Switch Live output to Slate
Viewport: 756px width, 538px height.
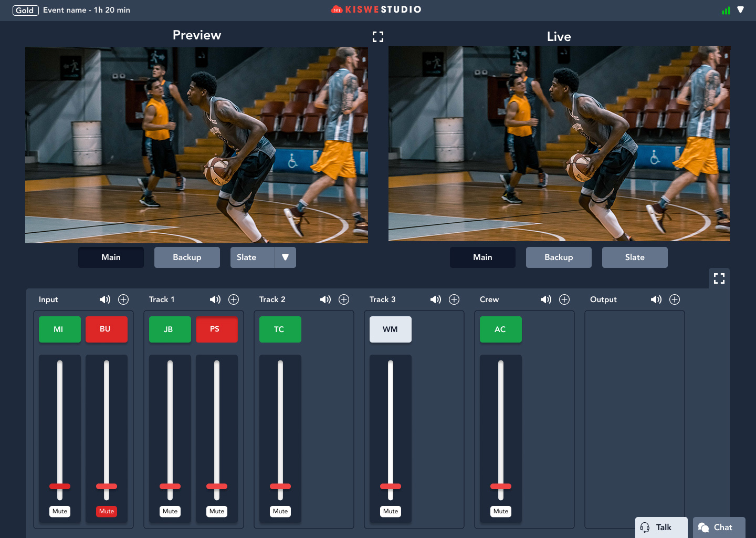[634, 257]
